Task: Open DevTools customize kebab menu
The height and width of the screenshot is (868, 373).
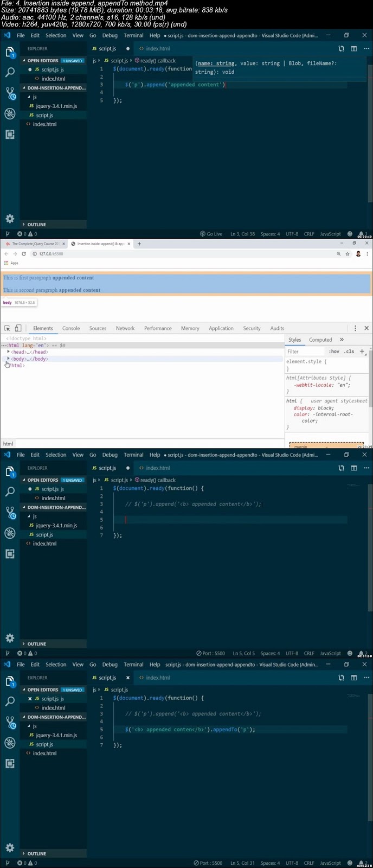Action: (355, 328)
